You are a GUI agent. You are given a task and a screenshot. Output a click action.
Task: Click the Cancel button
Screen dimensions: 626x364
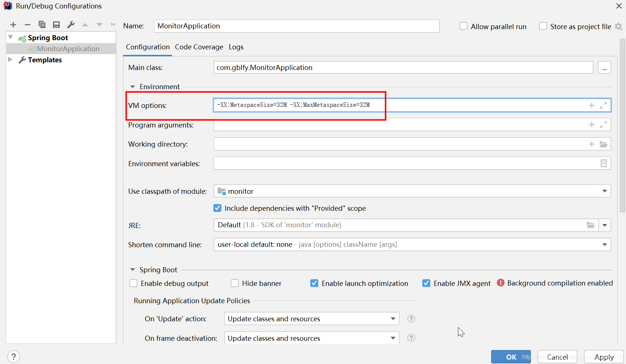pos(557,357)
